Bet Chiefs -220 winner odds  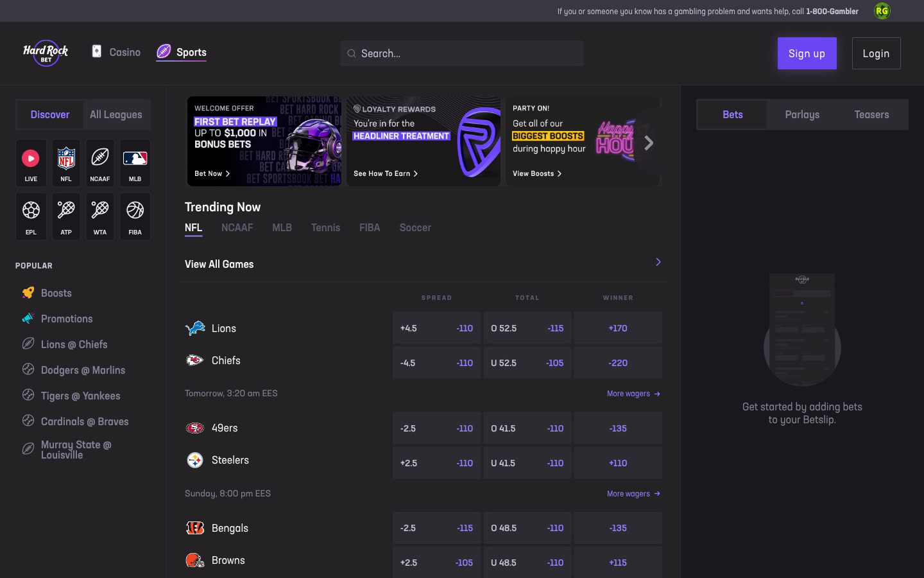point(618,363)
